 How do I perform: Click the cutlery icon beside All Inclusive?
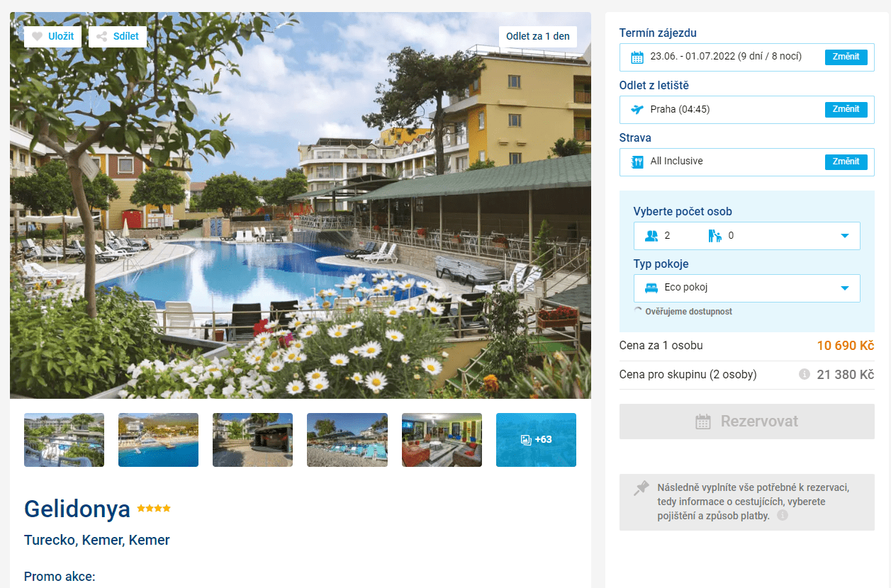(637, 162)
